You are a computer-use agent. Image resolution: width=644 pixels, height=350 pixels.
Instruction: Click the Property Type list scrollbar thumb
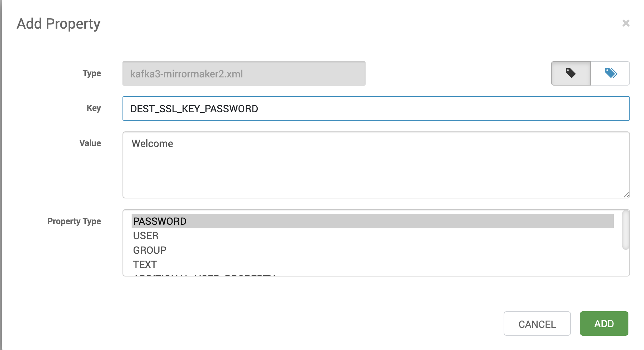pyautogui.click(x=626, y=230)
